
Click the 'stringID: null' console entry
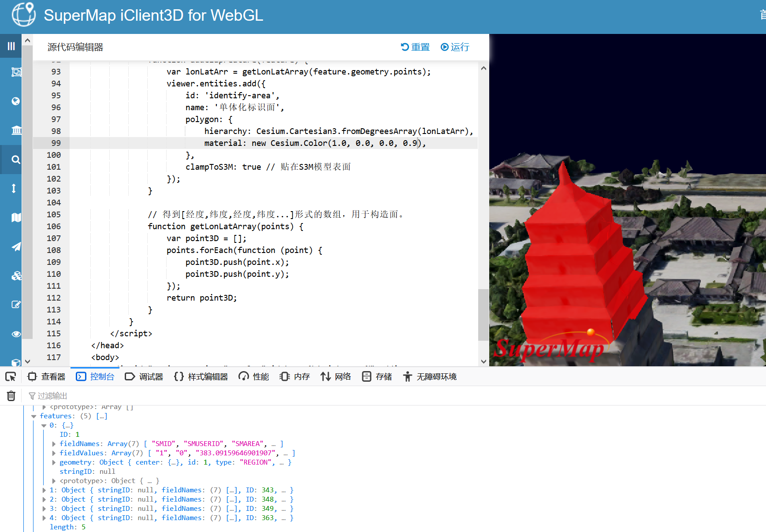pyautogui.click(x=87, y=472)
